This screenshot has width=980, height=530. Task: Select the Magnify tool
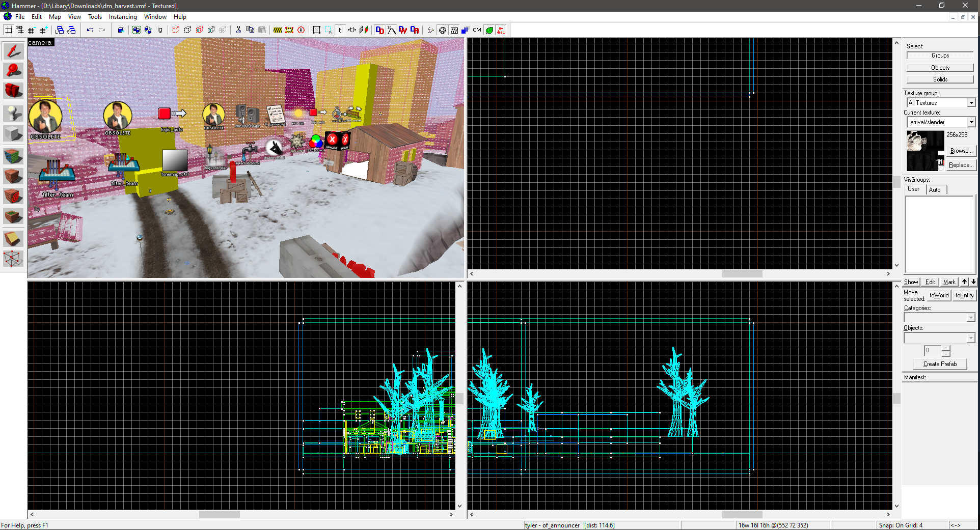coord(13,70)
